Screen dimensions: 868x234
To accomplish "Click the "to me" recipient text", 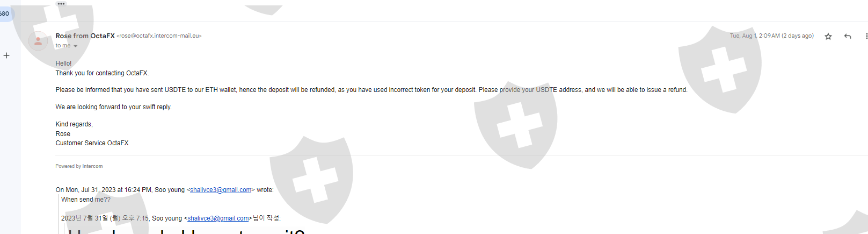I will (x=63, y=46).
